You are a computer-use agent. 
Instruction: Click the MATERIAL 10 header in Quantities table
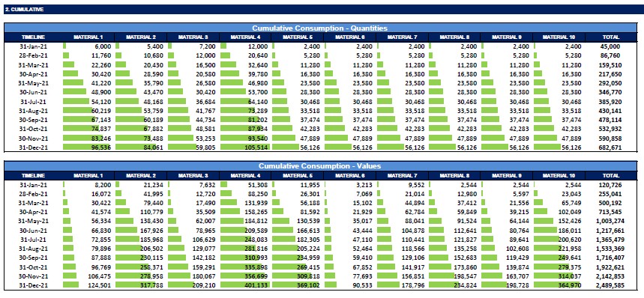[x=559, y=37]
